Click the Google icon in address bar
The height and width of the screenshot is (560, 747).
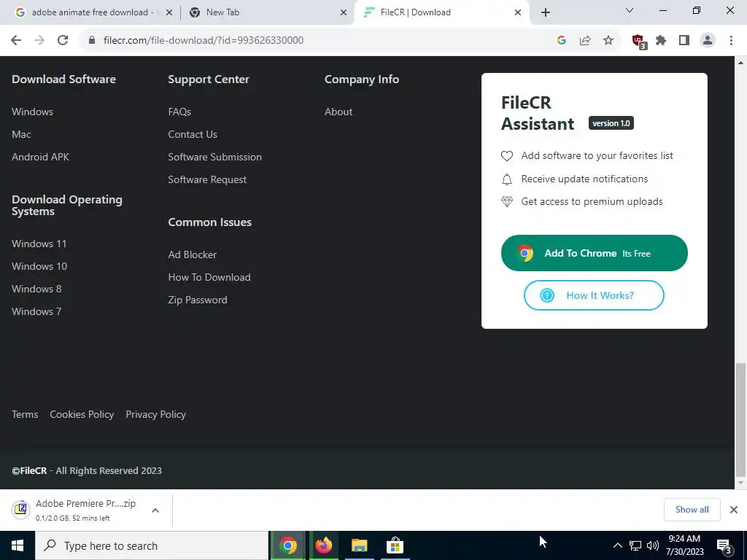(x=562, y=40)
